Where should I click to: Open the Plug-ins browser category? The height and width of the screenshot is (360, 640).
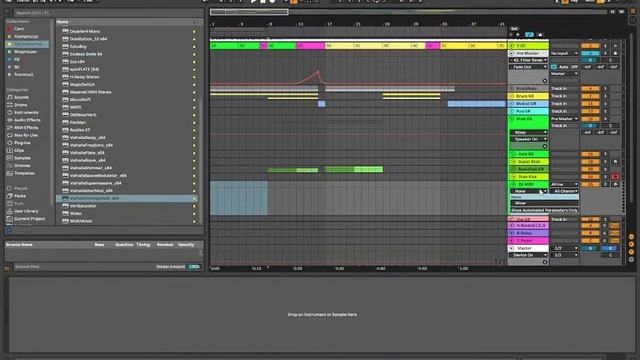[x=22, y=143]
